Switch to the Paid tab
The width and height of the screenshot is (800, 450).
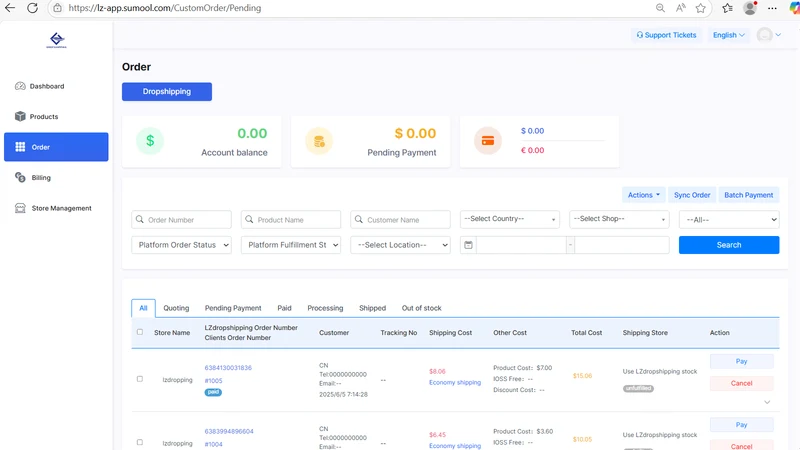[x=285, y=308]
